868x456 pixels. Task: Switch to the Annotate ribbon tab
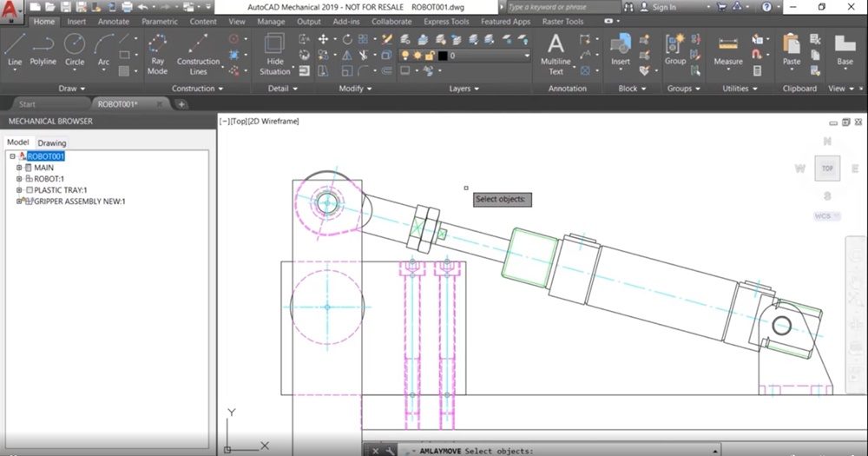pyautogui.click(x=114, y=22)
